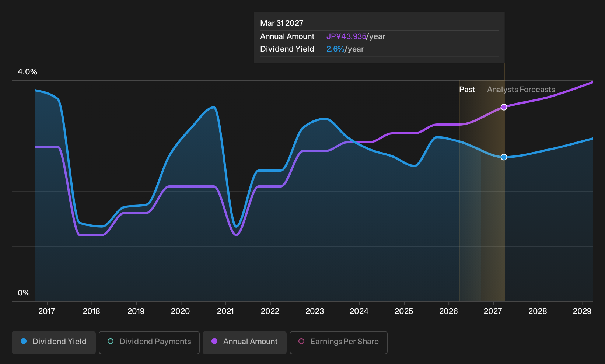Click the Analysts Forecasts label
The image size is (605, 364).
click(521, 90)
